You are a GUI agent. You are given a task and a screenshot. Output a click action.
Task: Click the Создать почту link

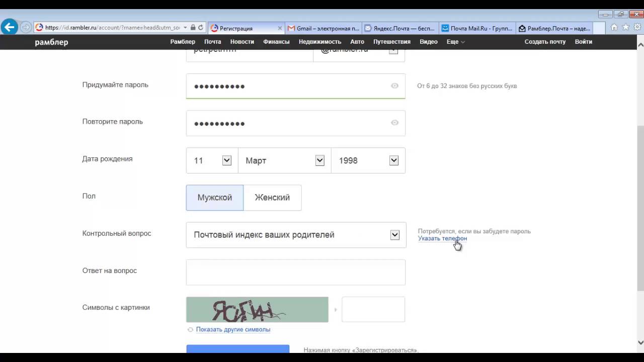(x=545, y=42)
